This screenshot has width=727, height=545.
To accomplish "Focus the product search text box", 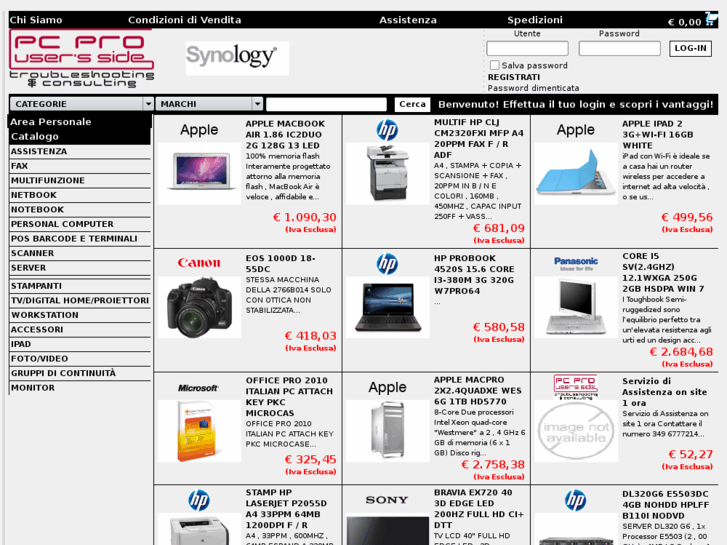I will [326, 104].
